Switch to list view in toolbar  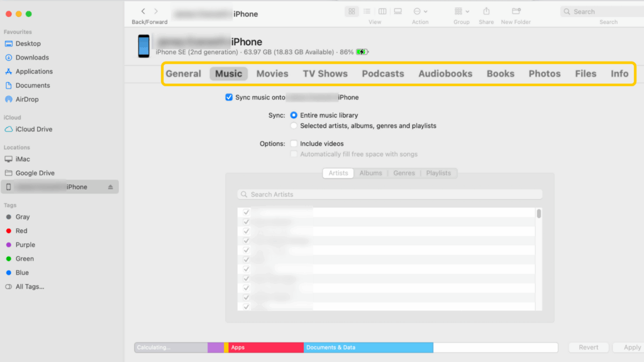point(367,11)
